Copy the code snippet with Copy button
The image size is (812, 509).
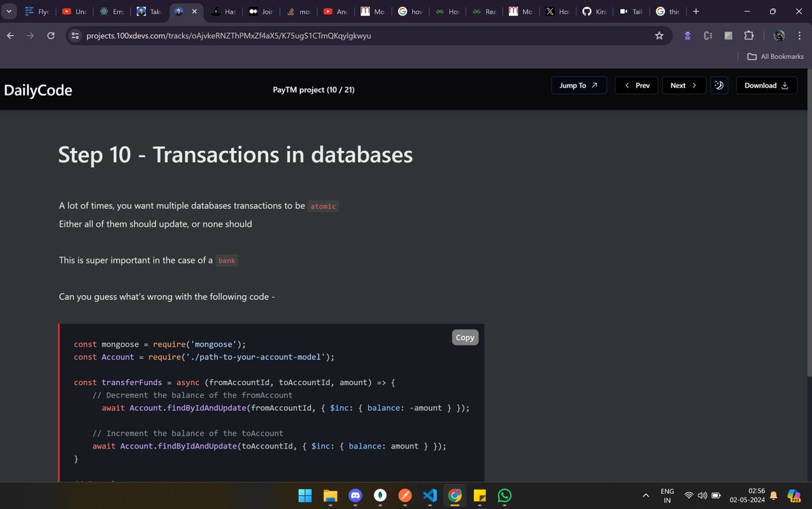coord(465,337)
